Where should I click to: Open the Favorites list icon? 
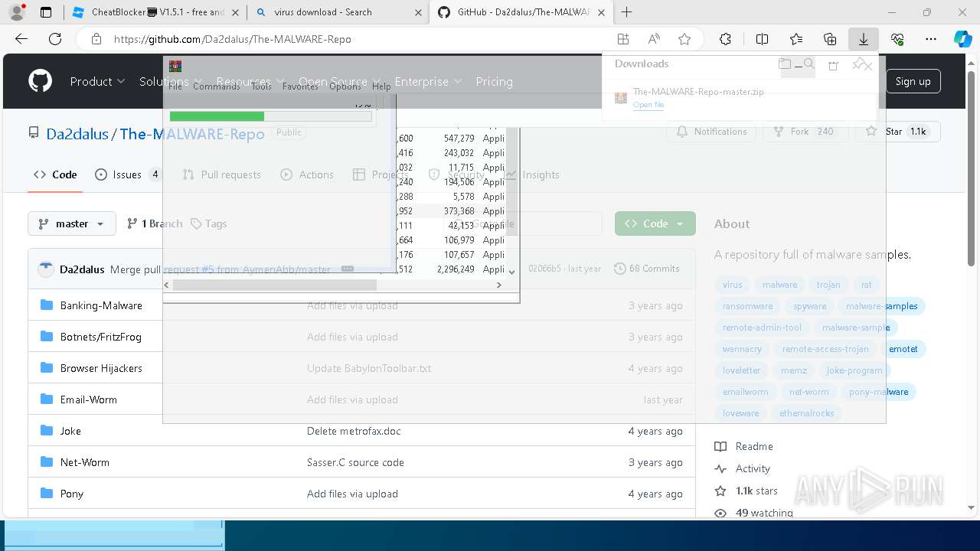click(x=796, y=39)
